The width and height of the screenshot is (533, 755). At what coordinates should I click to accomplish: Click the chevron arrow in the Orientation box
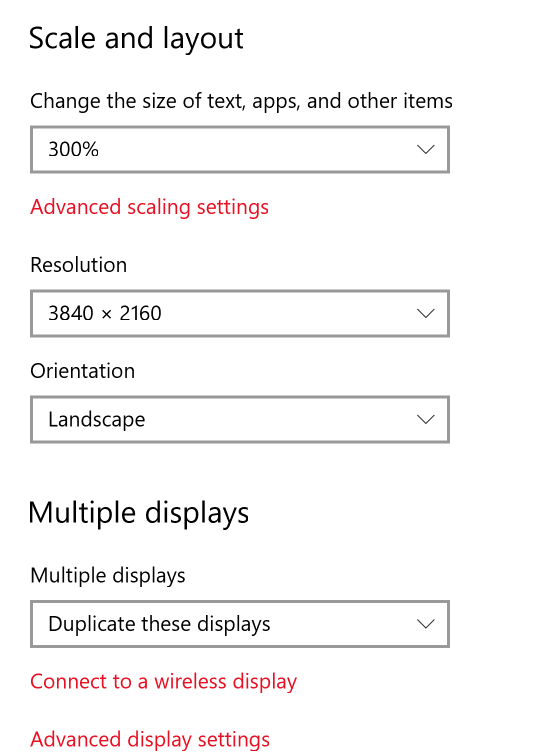click(x=426, y=420)
